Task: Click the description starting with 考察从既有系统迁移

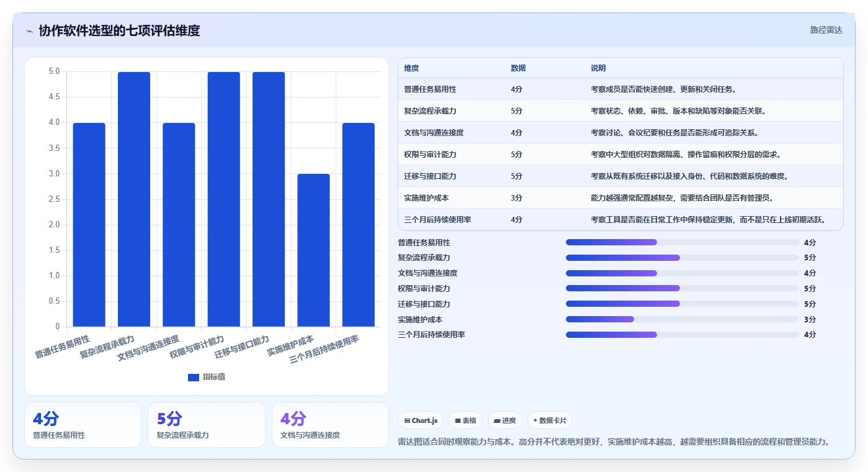Action: 689,176
